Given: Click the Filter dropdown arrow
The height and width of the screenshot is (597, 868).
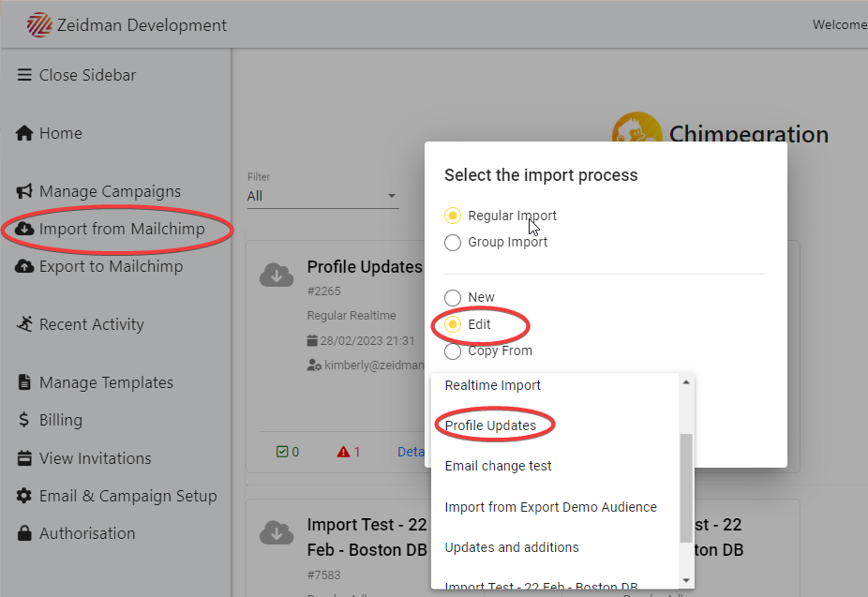Looking at the screenshot, I should coord(392,196).
